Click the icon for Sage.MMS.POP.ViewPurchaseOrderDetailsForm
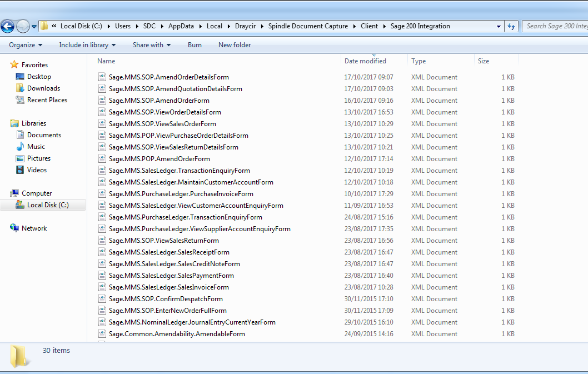 tap(102, 135)
